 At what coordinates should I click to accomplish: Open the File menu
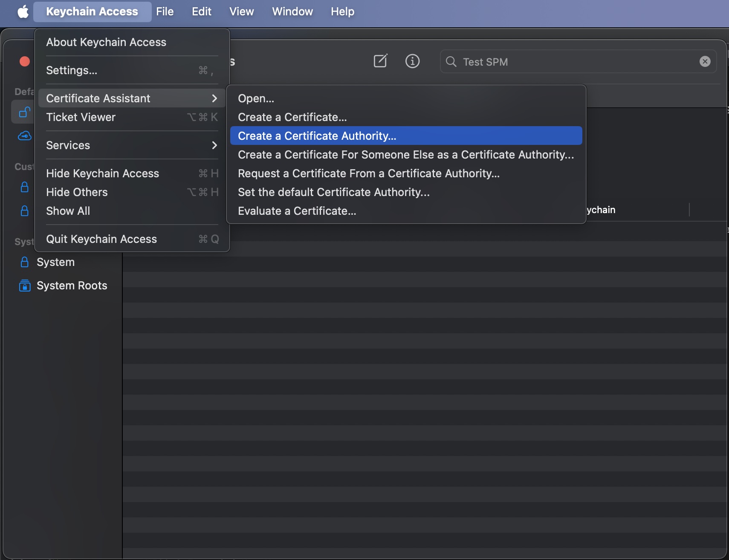point(165,12)
